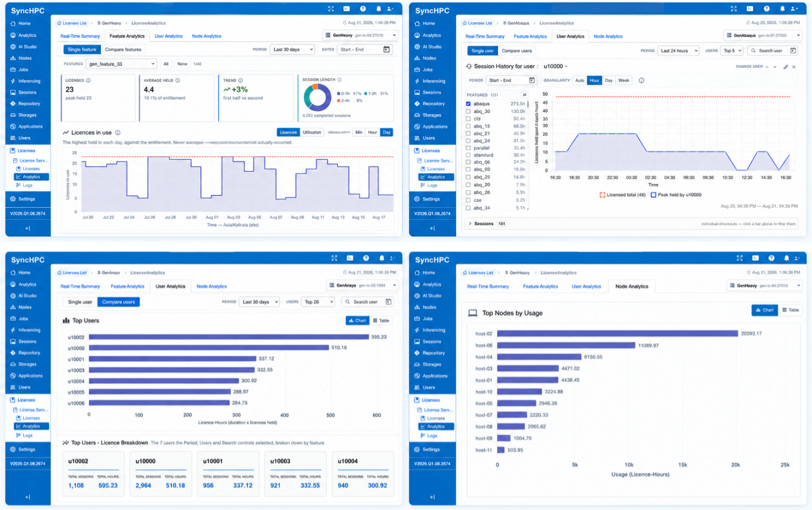This screenshot has width=812, height=510.
Task: Switch Top Nodes by Usage to Table view
Action: 791,310
